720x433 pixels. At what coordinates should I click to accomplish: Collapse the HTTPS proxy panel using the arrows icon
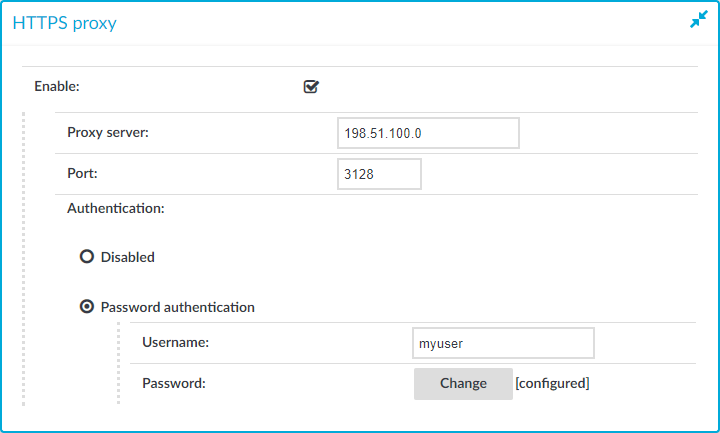(x=698, y=19)
